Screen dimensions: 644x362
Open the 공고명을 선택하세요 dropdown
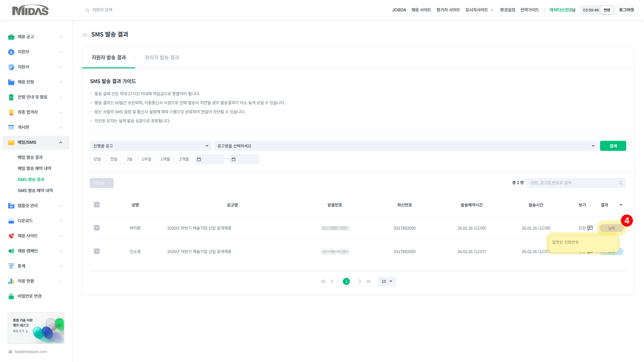(406, 146)
